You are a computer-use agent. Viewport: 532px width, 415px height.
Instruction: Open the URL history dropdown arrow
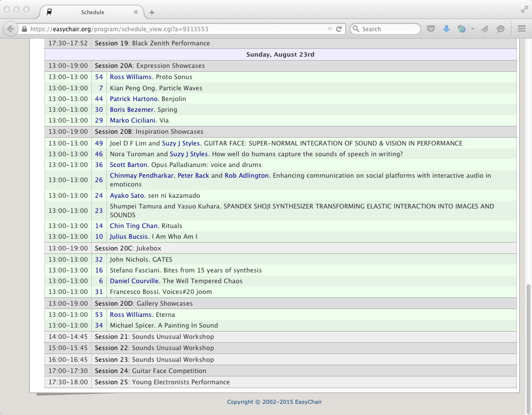point(330,29)
